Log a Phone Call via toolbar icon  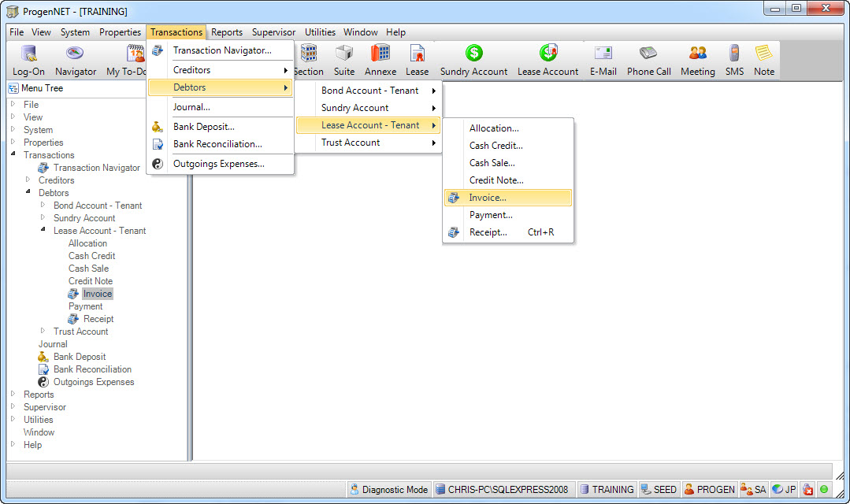(648, 53)
